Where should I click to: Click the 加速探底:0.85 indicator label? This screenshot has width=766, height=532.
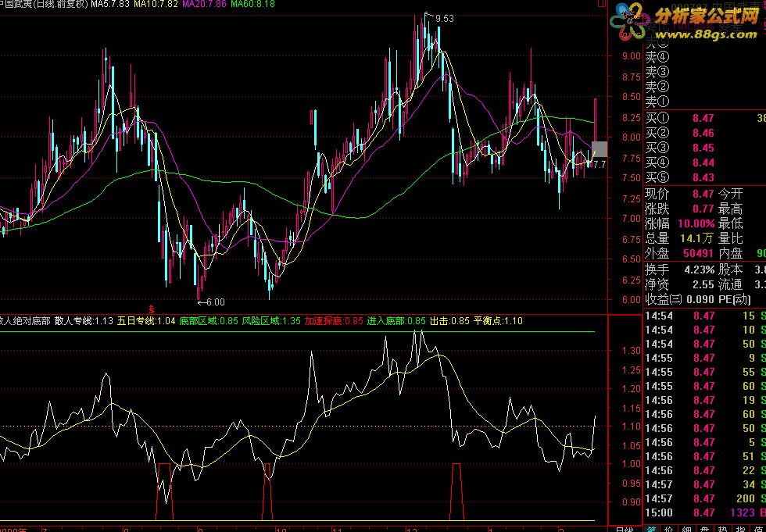(335, 321)
